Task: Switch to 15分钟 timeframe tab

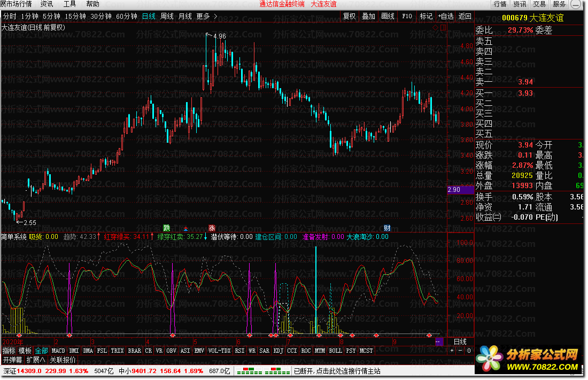Action: click(x=75, y=16)
